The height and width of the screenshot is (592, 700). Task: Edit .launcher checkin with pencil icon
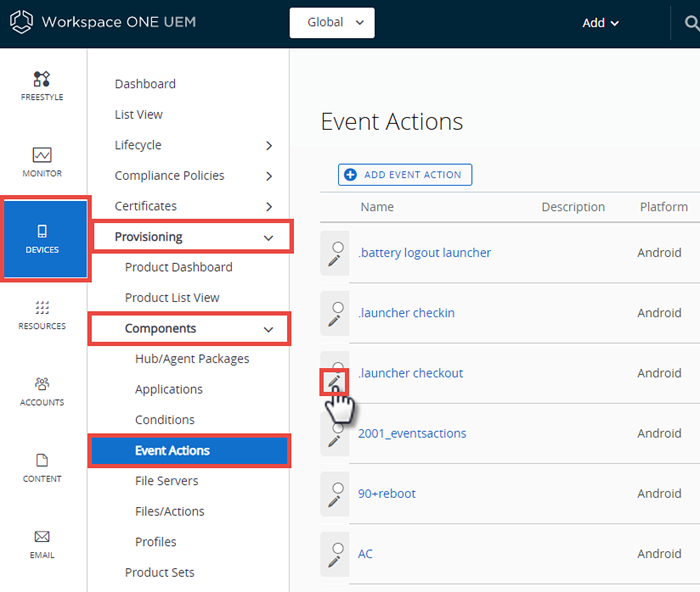pos(333,321)
